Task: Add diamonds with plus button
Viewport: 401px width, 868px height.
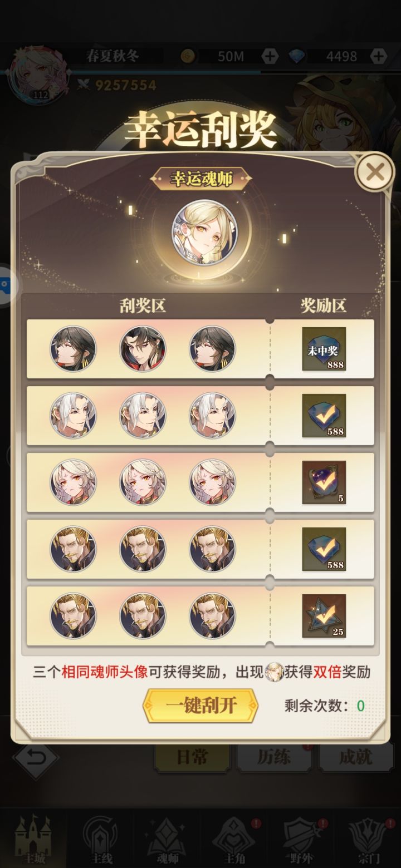Action: pyautogui.click(x=378, y=56)
